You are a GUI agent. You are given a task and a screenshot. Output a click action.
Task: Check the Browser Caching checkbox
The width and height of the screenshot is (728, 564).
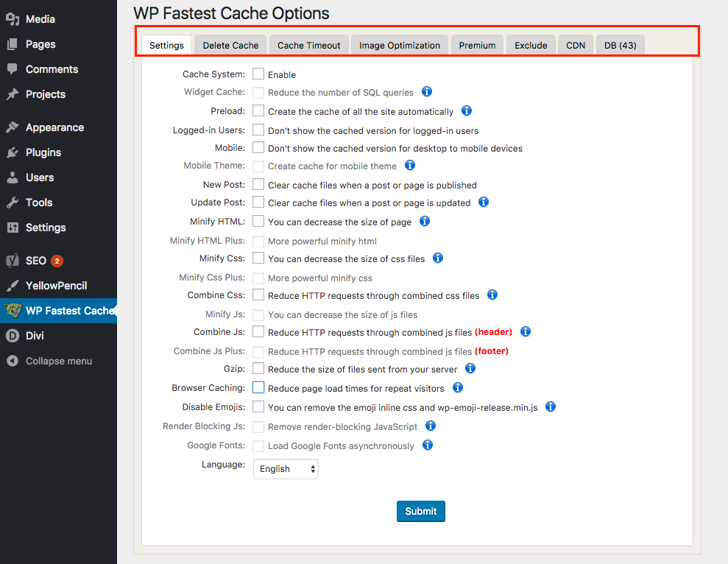point(258,387)
